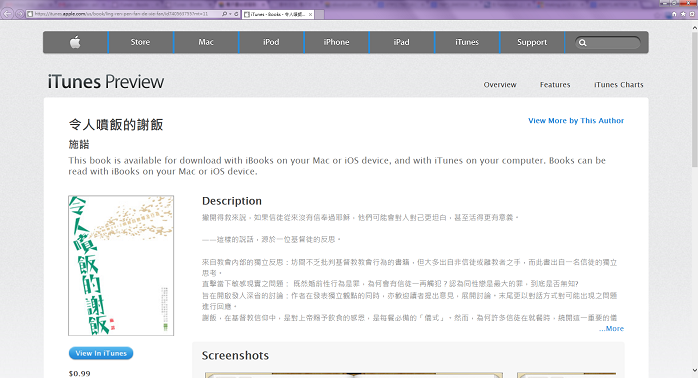This screenshot has width=698, height=378.
Task: Click the search magnifier in address bar
Action: coord(224,14)
